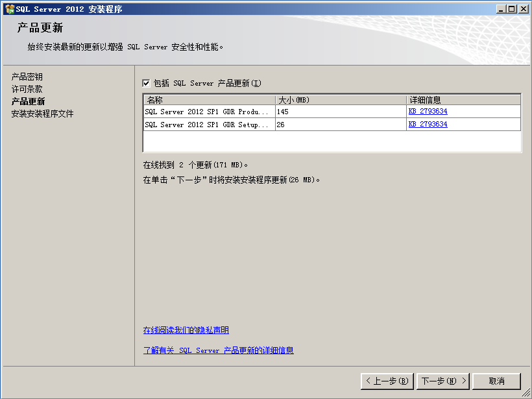Image resolution: width=532 pixels, height=399 pixels.
Task: Toggle the 包括 SQL Server 产品更新 checkbox
Action: pos(146,83)
